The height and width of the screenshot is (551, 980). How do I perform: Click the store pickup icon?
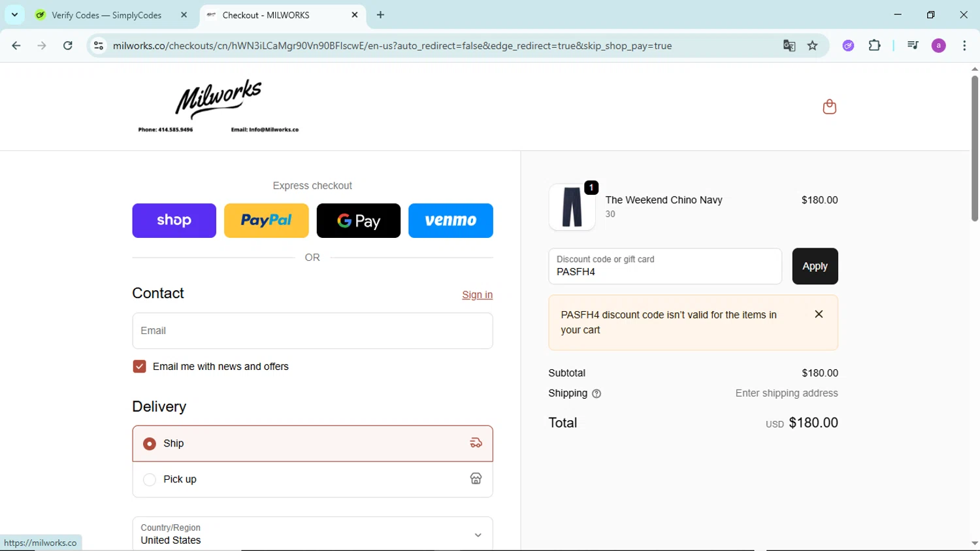click(x=476, y=479)
